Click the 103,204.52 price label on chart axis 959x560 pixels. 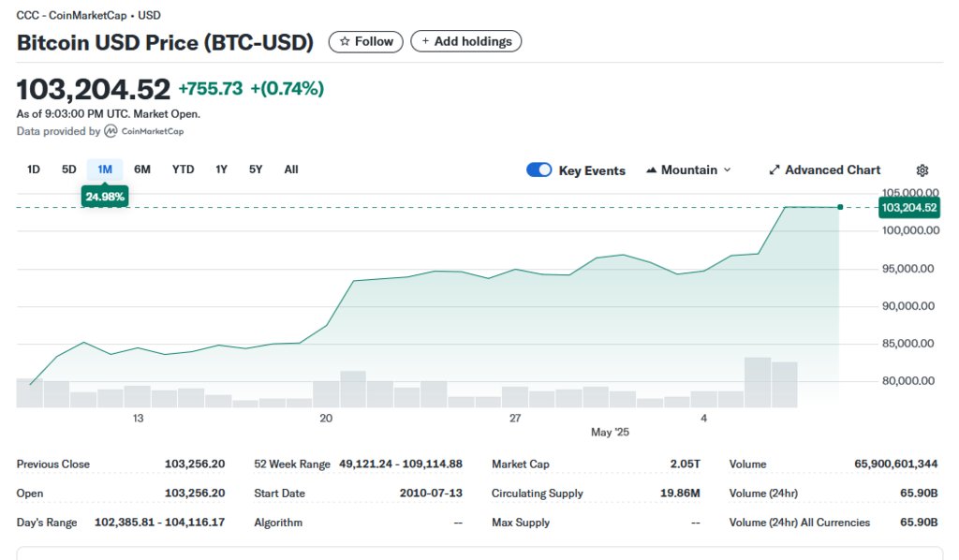click(x=908, y=207)
